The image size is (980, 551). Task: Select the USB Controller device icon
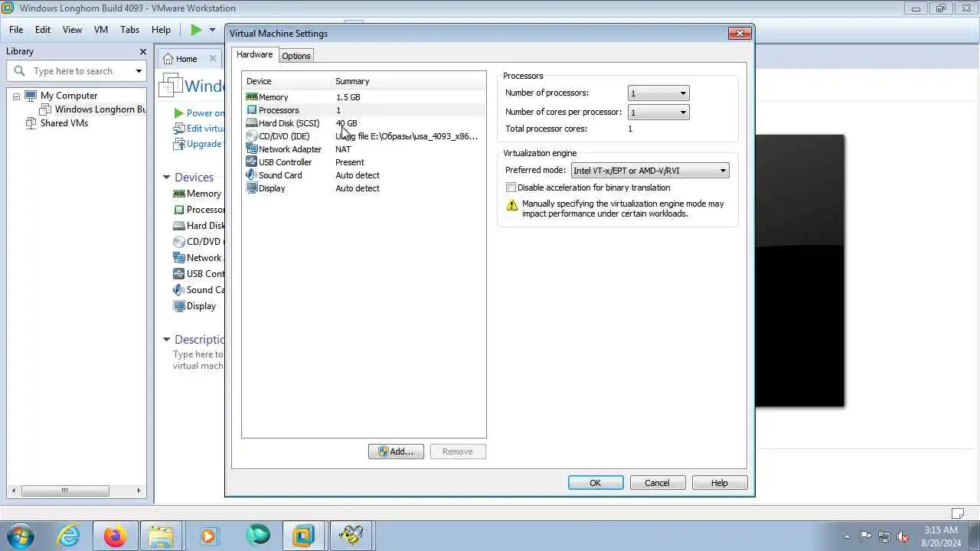(x=252, y=162)
